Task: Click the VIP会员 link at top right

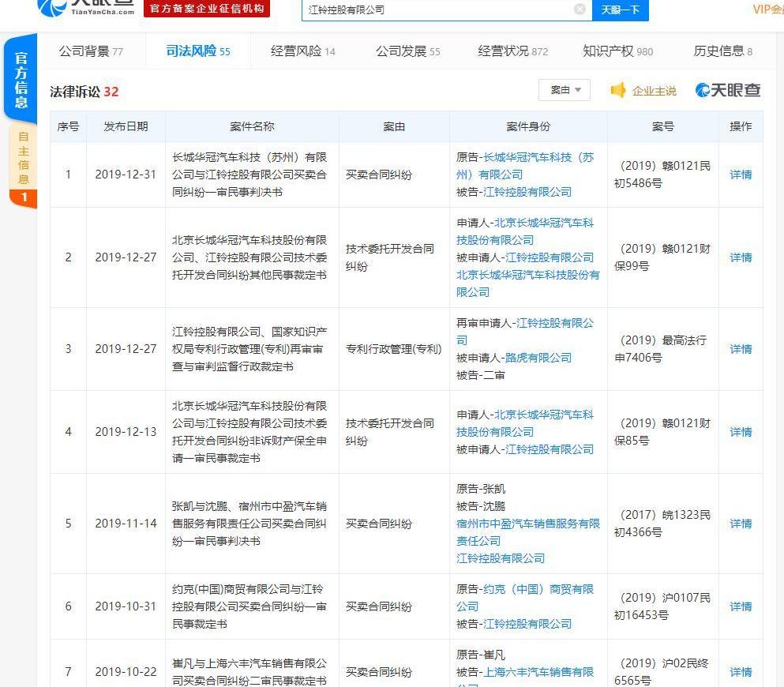Action: click(768, 9)
